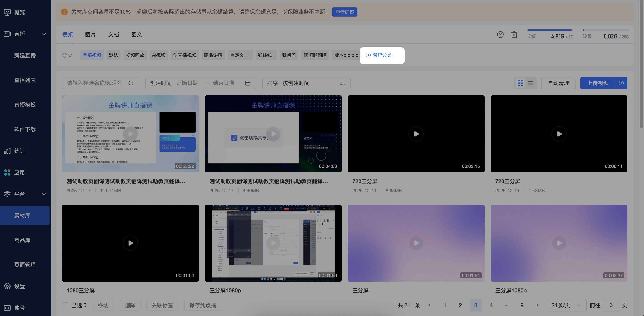The image size is (644, 316).
Task: Click the 上传视频 button
Action: pos(597,83)
